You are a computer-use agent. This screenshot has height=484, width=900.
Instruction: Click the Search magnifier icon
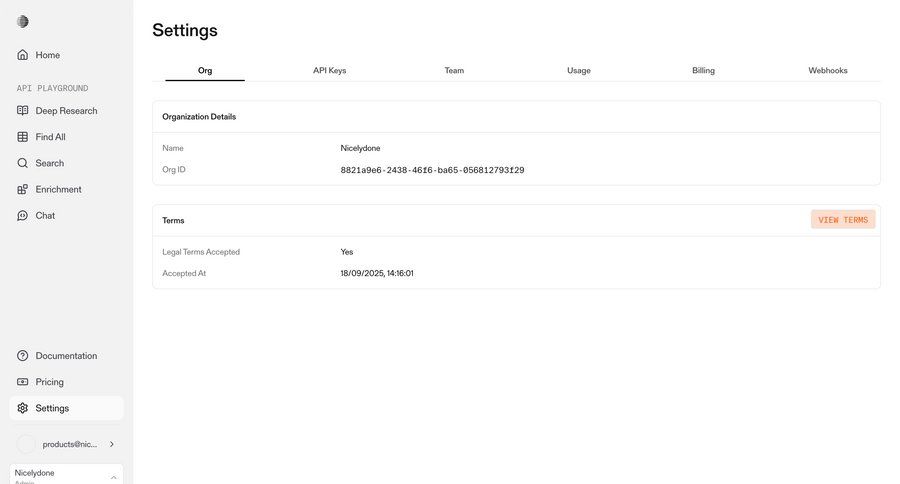click(x=23, y=163)
